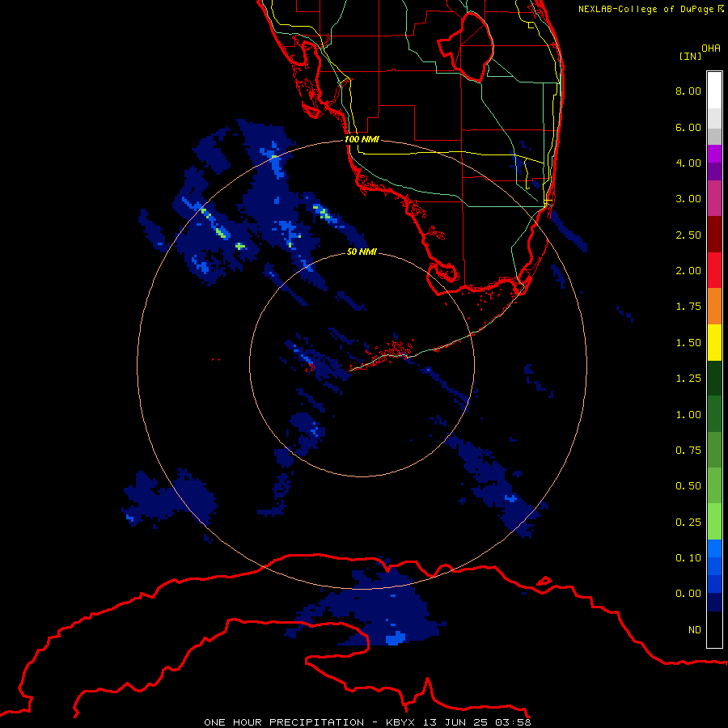Click the 2.00 legend value
The width and height of the screenshot is (728, 728).
[688, 271]
